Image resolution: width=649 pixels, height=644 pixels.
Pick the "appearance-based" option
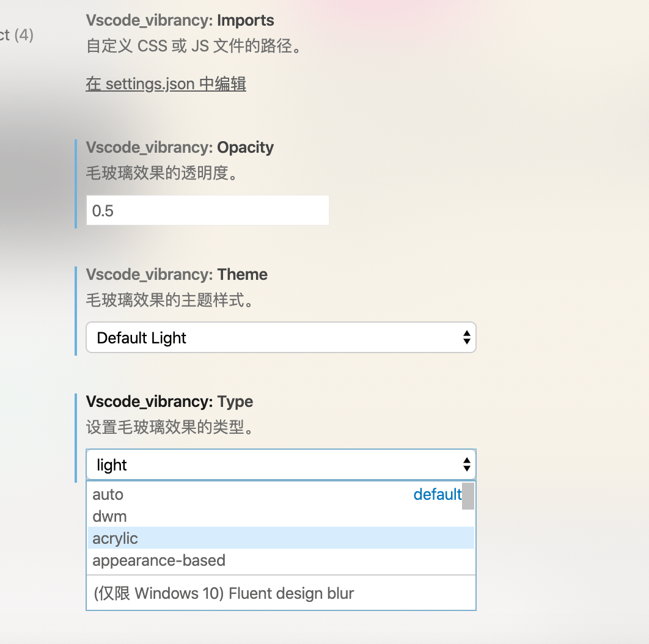(281, 560)
